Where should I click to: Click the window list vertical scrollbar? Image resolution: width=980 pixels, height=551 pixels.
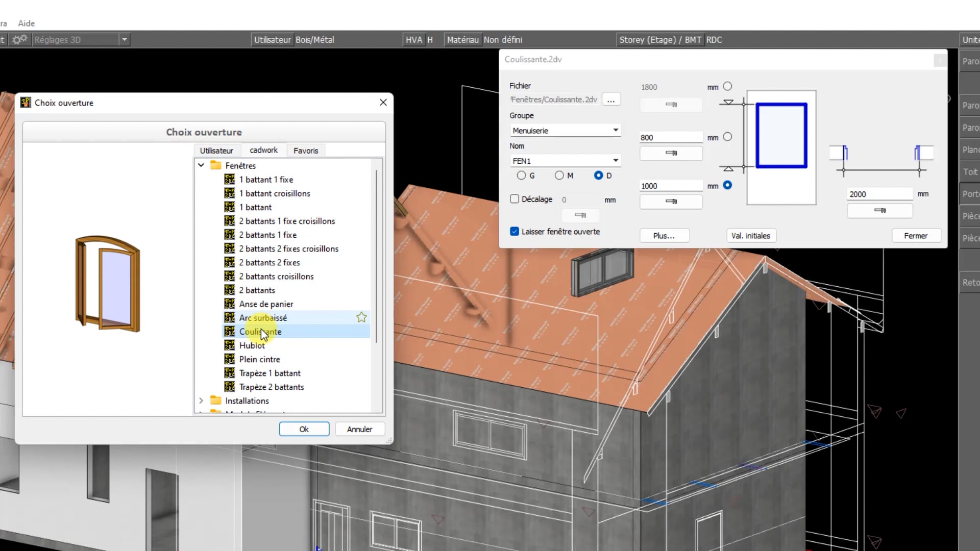pyautogui.click(x=377, y=255)
